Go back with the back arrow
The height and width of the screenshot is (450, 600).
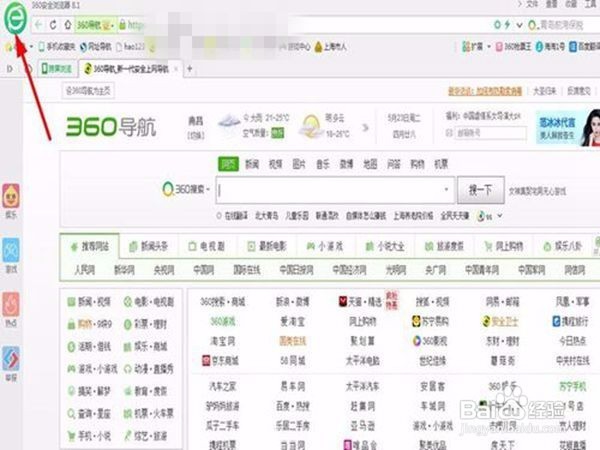(x=38, y=25)
